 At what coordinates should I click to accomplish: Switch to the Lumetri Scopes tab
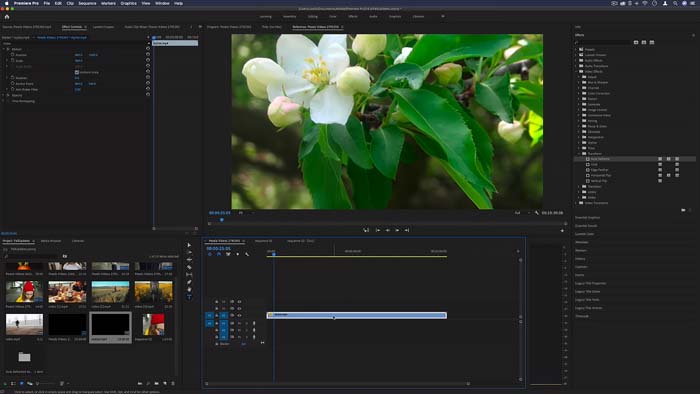[104, 27]
